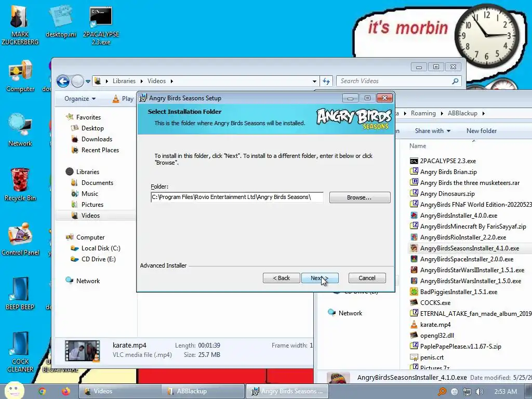
Task: Click the search magnifier tray icon
Action: 442,392
